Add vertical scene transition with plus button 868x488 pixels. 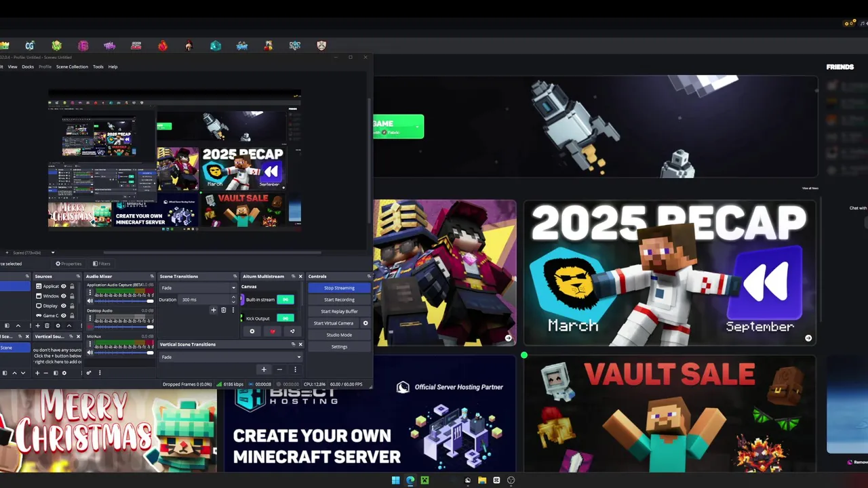(264, 369)
